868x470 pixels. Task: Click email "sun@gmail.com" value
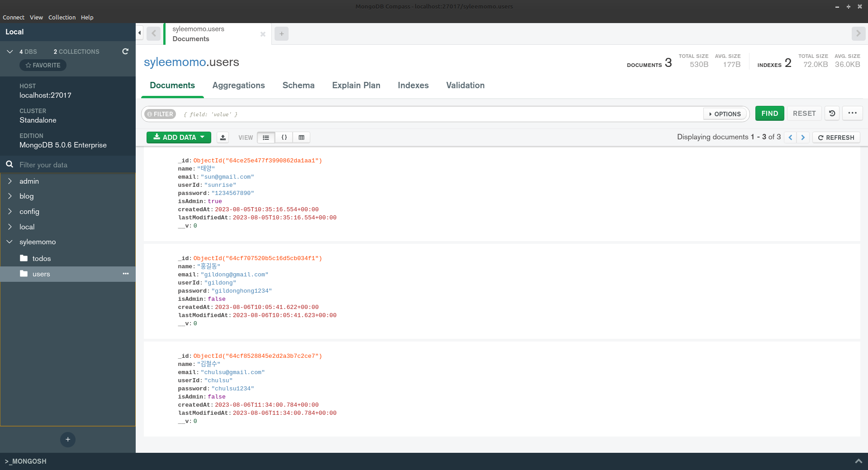pyautogui.click(x=227, y=177)
